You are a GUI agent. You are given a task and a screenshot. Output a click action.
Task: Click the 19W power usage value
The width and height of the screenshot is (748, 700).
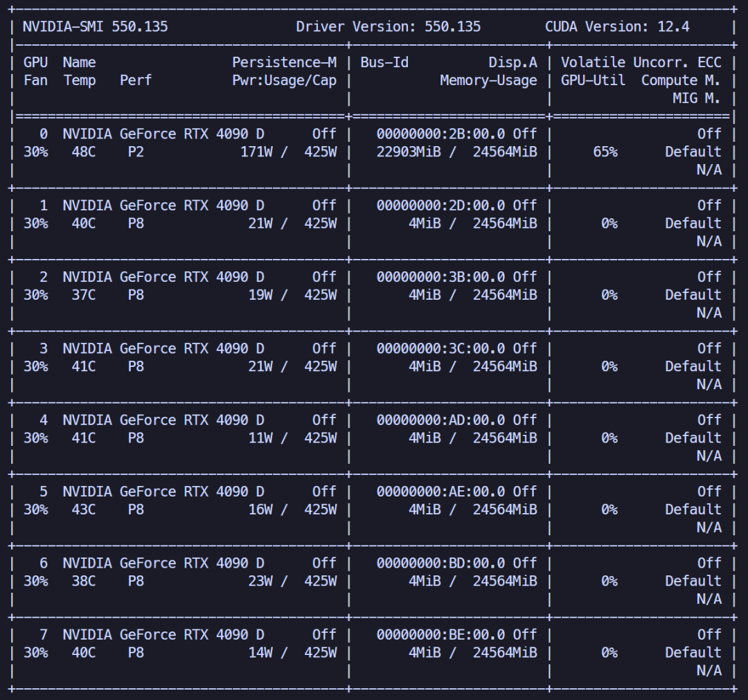pos(260,295)
